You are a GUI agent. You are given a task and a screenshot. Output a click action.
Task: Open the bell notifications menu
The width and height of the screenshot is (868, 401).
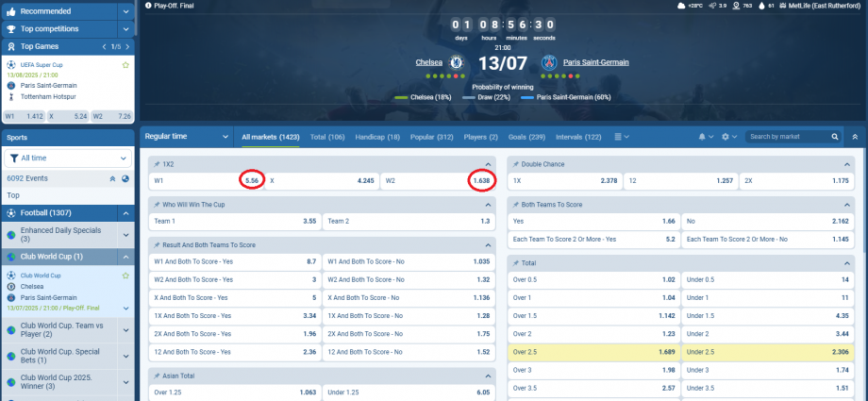(706, 137)
